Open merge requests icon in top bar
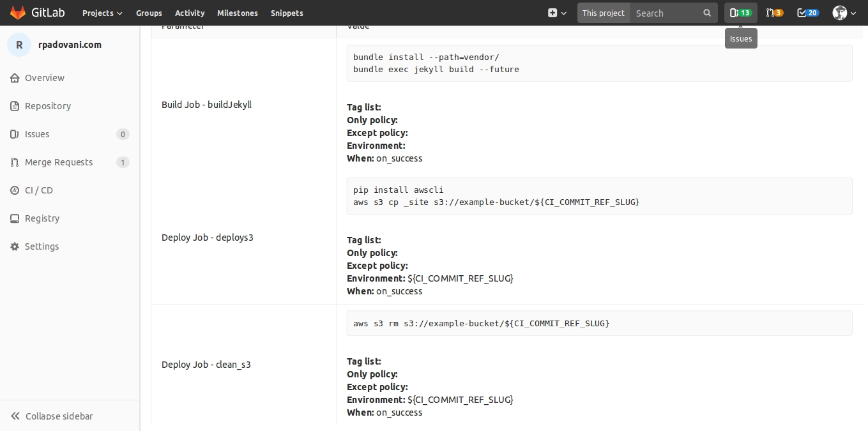 tap(770, 13)
